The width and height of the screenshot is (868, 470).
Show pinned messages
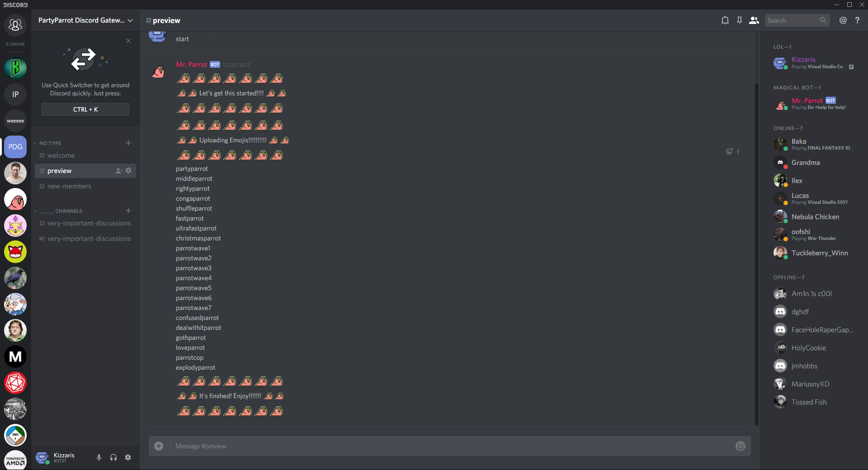740,20
